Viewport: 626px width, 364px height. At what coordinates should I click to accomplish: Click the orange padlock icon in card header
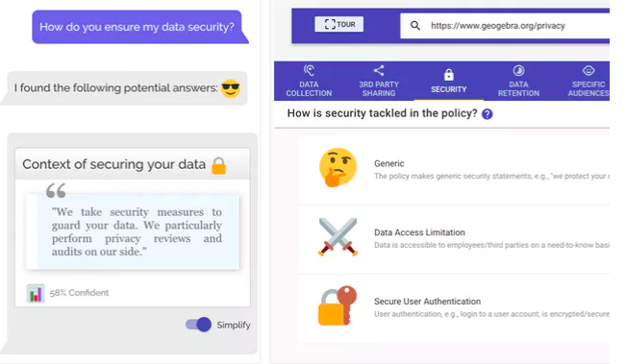tap(218, 165)
